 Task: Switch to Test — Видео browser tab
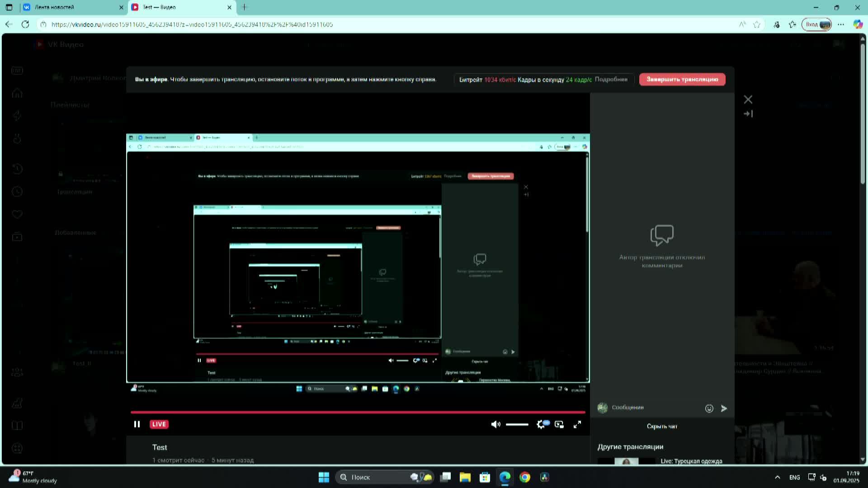tap(176, 7)
